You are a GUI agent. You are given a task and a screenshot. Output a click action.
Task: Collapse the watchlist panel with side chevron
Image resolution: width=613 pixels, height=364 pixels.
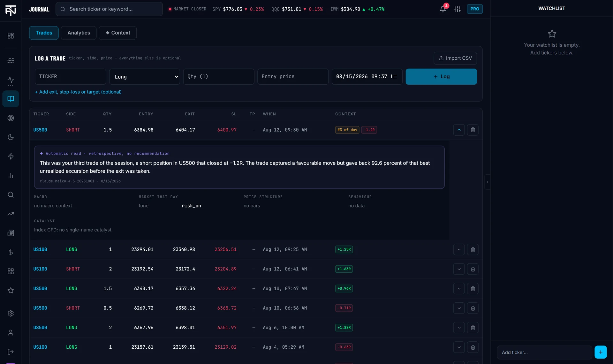[x=487, y=182]
